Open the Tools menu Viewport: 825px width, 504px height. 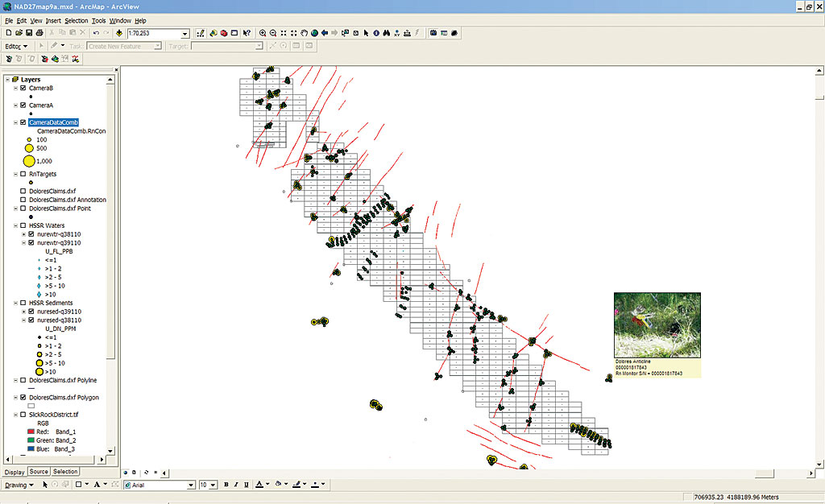[x=99, y=21]
